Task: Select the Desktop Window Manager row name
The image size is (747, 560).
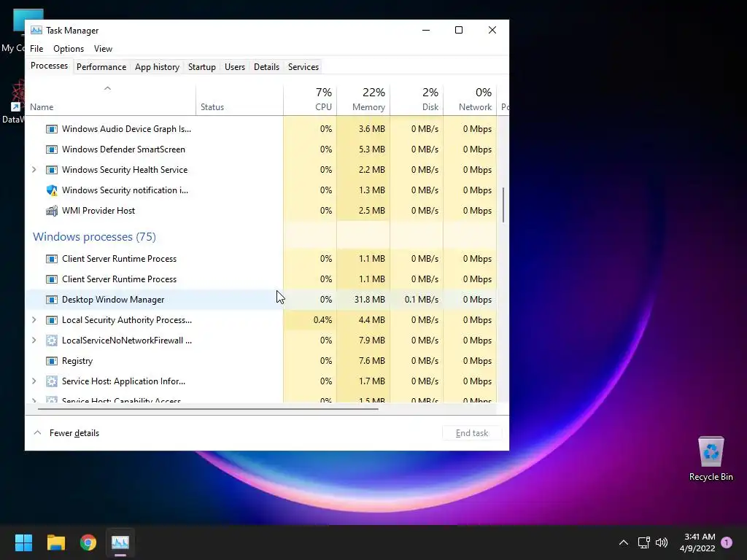Action: pyautogui.click(x=113, y=300)
